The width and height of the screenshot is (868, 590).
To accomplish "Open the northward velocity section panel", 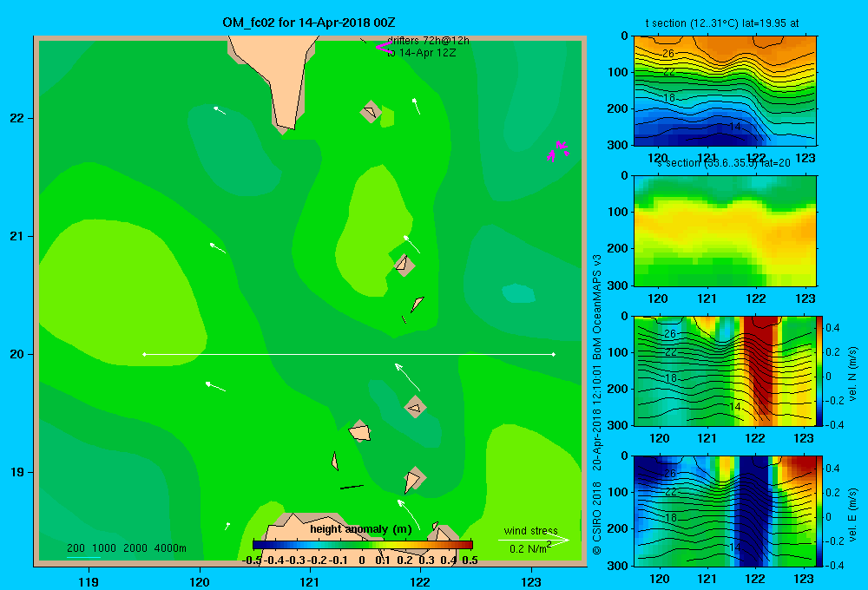I will click(725, 370).
